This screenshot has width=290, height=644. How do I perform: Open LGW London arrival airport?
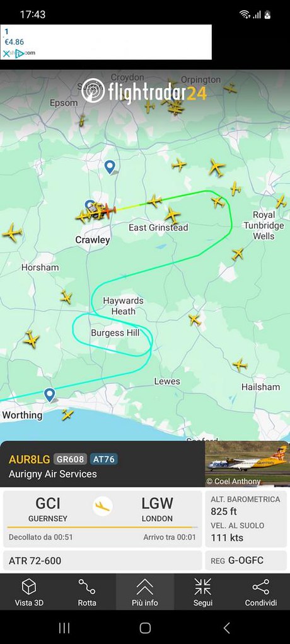point(157,510)
